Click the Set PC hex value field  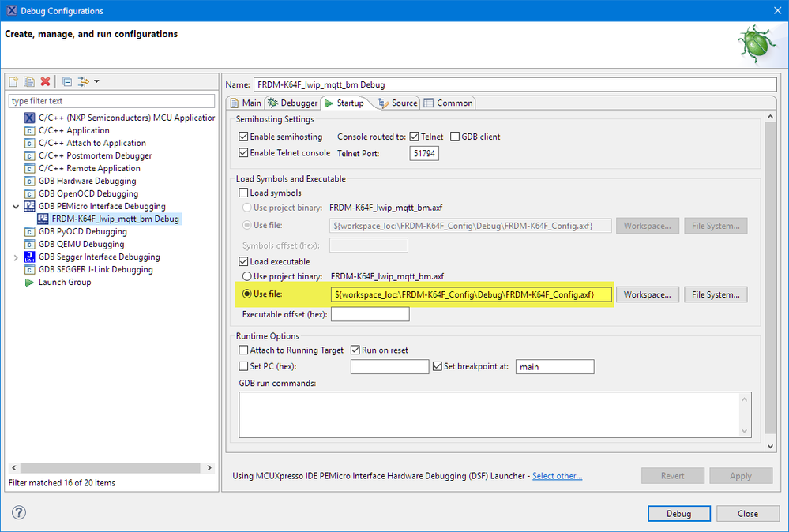(x=389, y=366)
